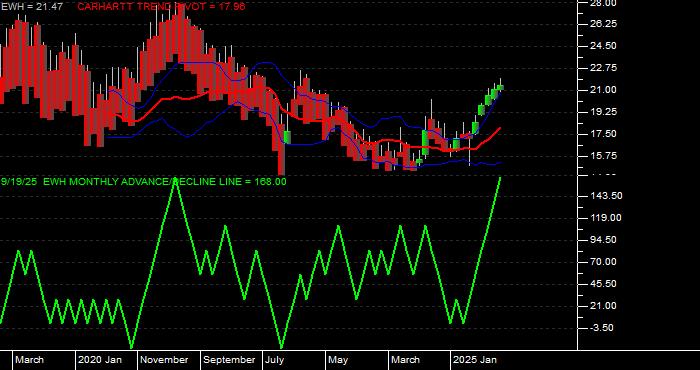Click the 26.25 price axis value
Viewport: 700px width, 370px height.
point(604,24)
